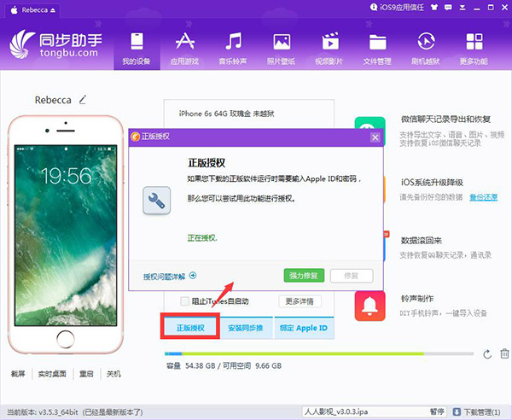Image resolution: width=512 pixels, height=420 pixels.
Task: Click the WeChat green icon on right panel
Action: click(x=370, y=123)
